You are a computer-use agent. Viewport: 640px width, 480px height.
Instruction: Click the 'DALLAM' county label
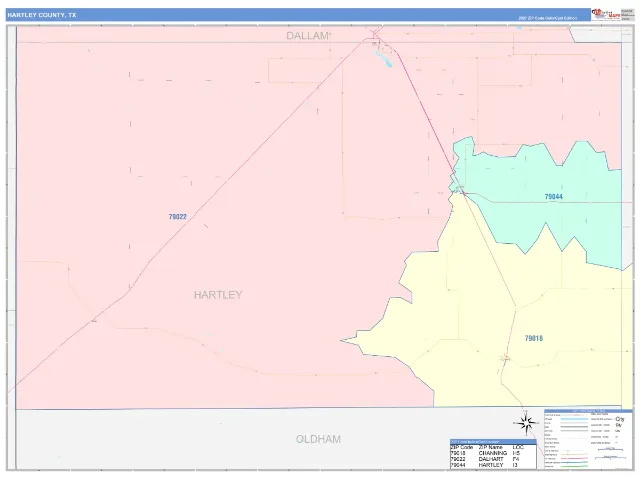click(308, 36)
